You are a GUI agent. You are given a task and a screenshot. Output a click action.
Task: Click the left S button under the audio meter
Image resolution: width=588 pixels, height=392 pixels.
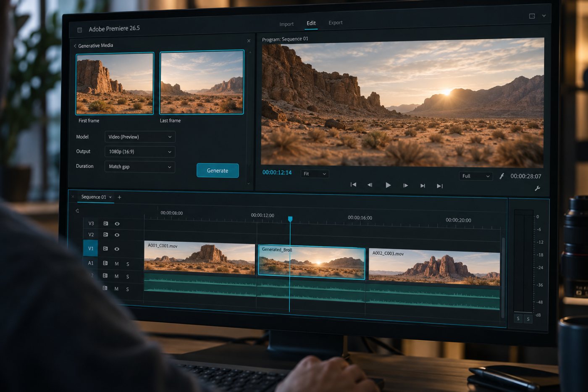click(518, 318)
